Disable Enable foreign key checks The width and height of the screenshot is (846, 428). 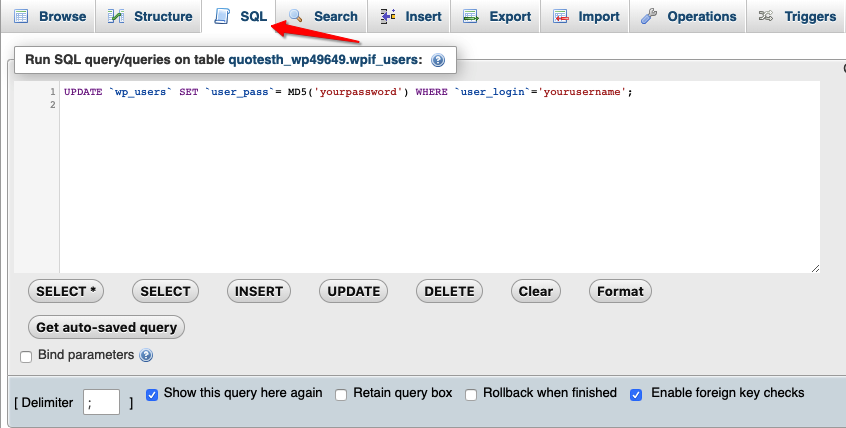click(636, 395)
